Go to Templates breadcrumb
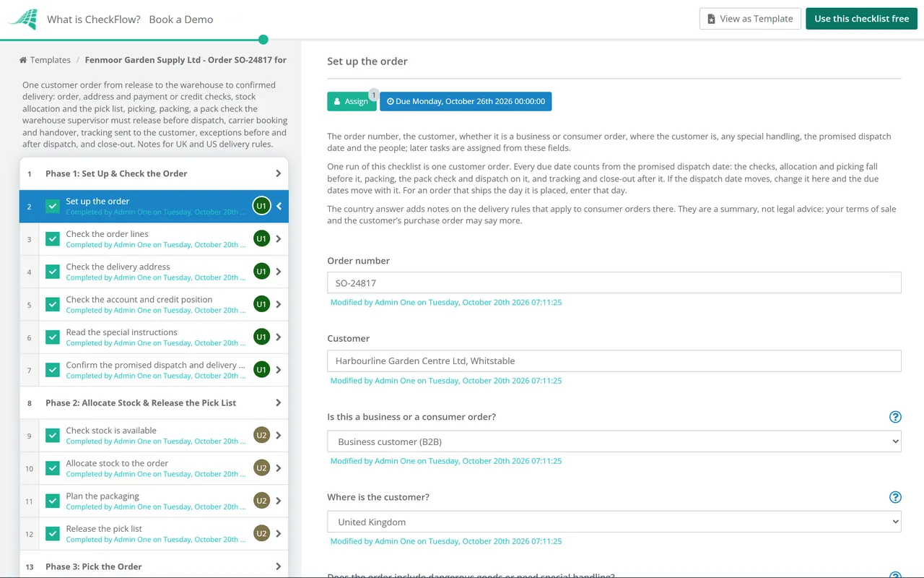Image resolution: width=924 pixels, height=578 pixels. 51,60
